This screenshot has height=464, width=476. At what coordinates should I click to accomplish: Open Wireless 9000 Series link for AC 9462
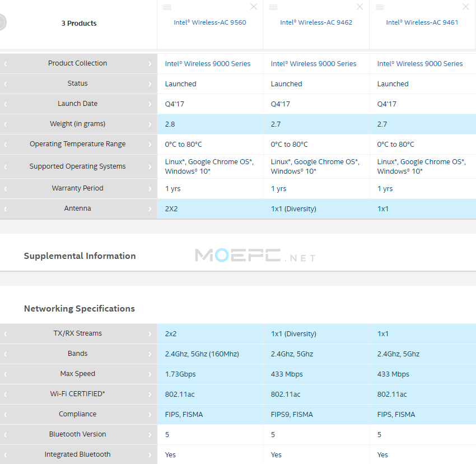point(314,63)
